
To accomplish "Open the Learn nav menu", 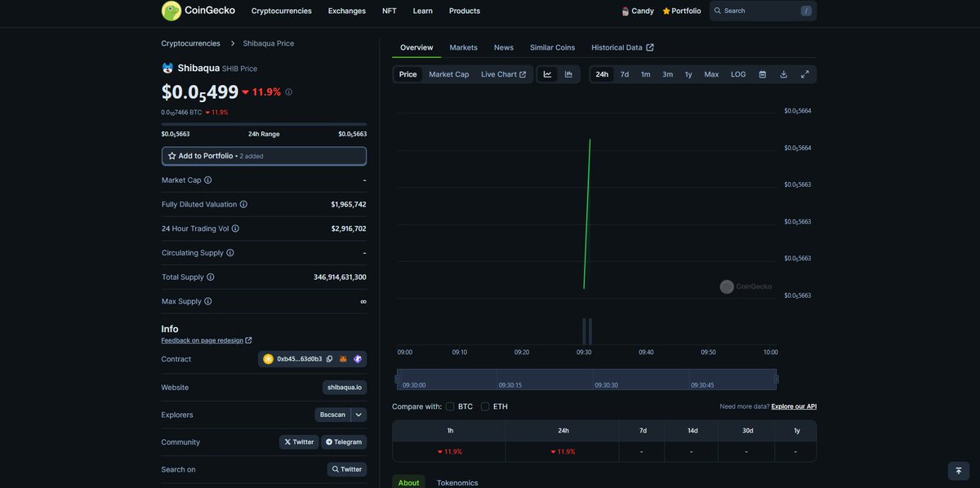I will pos(423,11).
